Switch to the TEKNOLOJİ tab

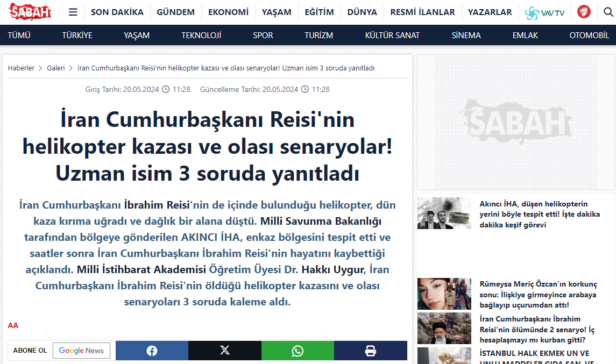[x=201, y=35]
